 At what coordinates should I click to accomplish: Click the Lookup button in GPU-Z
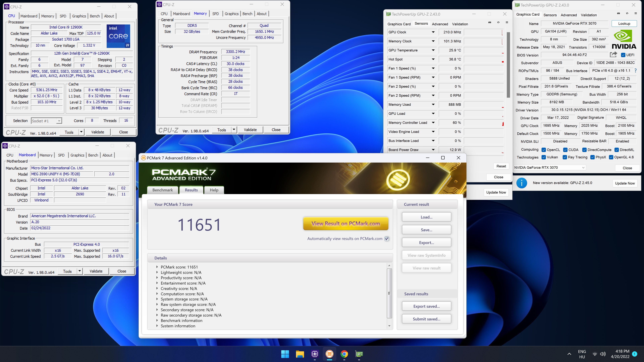pos(624,23)
